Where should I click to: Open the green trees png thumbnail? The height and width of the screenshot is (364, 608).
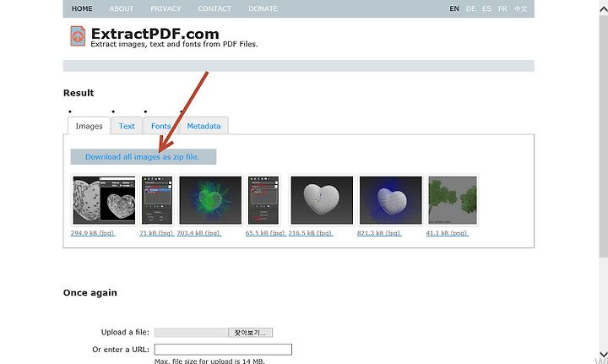click(x=453, y=200)
